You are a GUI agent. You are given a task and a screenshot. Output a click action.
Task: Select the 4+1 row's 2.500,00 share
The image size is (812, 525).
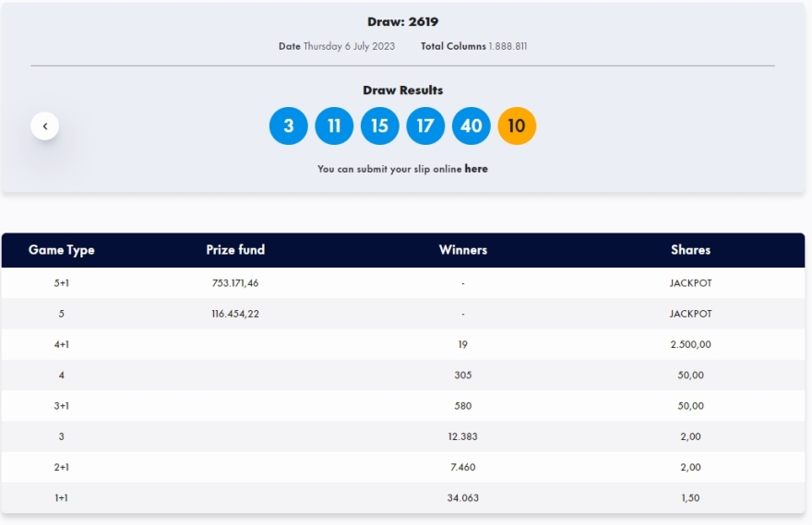(690, 344)
